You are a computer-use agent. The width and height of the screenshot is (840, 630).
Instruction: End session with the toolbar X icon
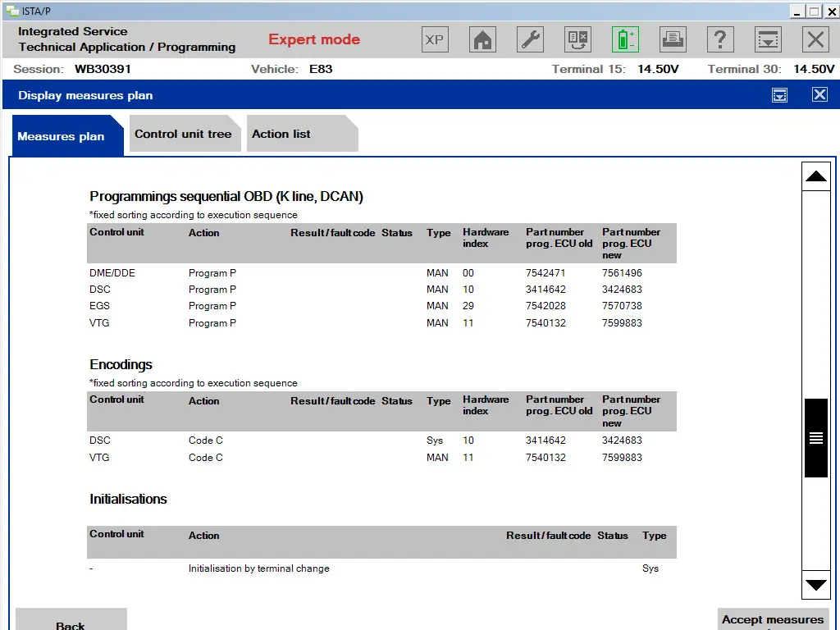click(x=815, y=39)
